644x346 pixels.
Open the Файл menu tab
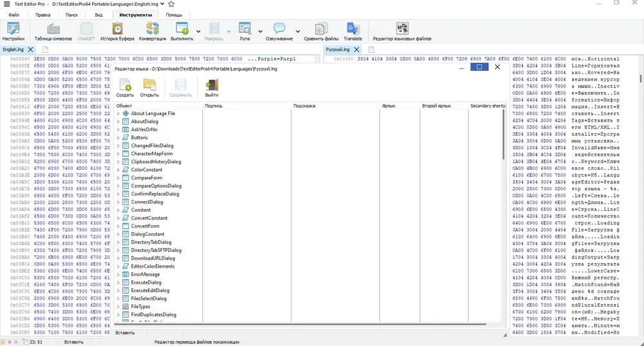pos(14,15)
